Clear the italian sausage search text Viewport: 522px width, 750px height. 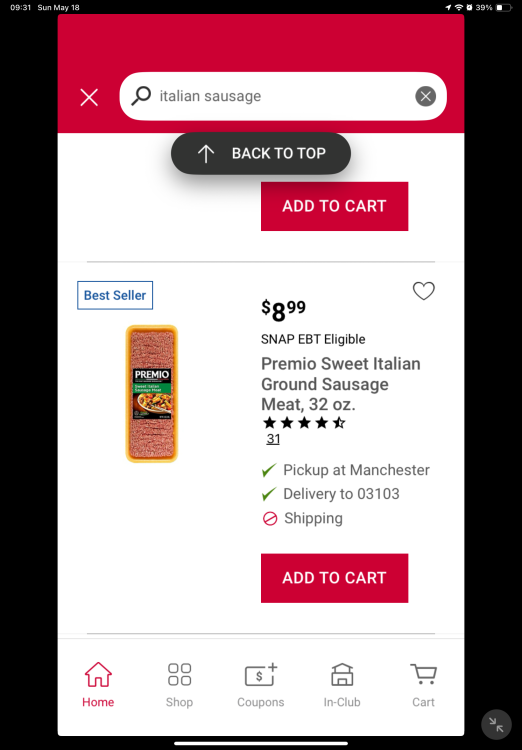(x=425, y=96)
